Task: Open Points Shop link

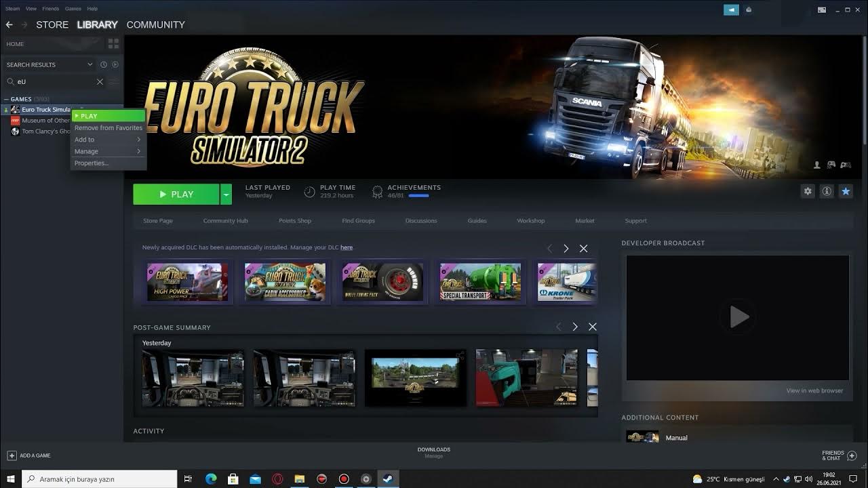Action: point(295,221)
